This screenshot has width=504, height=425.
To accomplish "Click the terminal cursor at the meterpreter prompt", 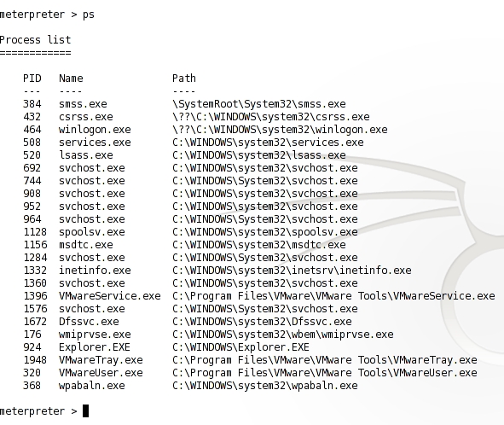I will point(85,411).
